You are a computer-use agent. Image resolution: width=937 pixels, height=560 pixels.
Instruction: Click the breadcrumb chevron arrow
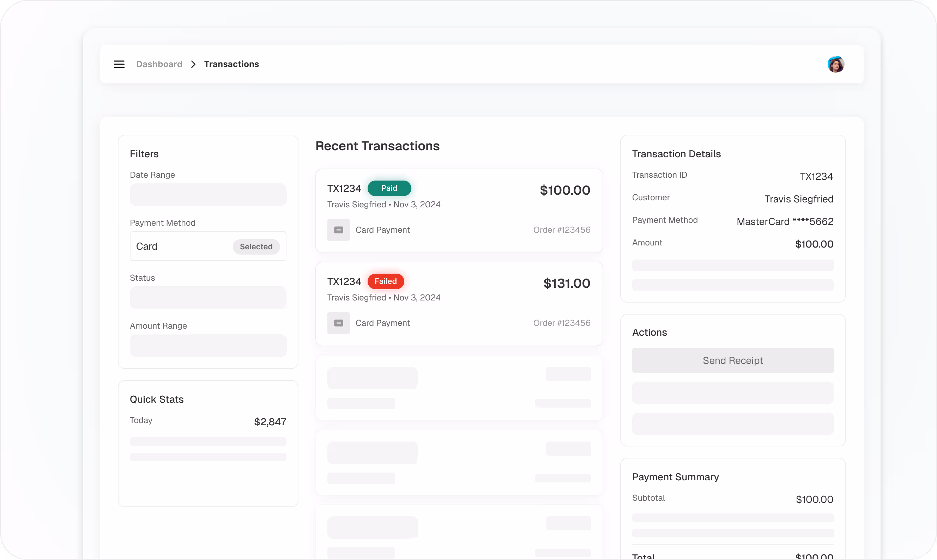(x=193, y=64)
